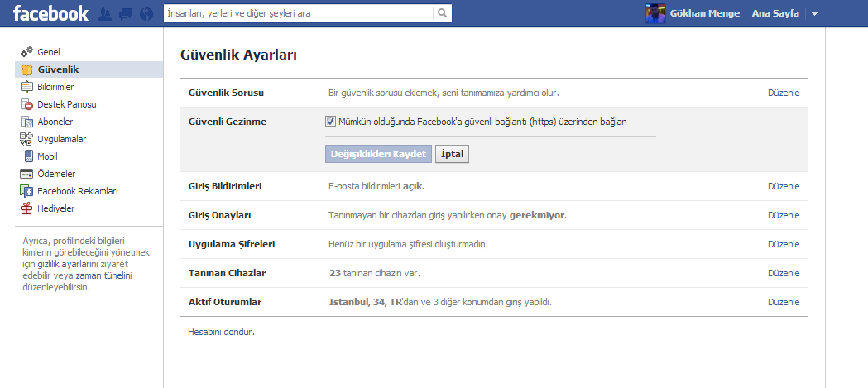
Task: Click the Facebook Reklamları icon
Action: (26, 191)
